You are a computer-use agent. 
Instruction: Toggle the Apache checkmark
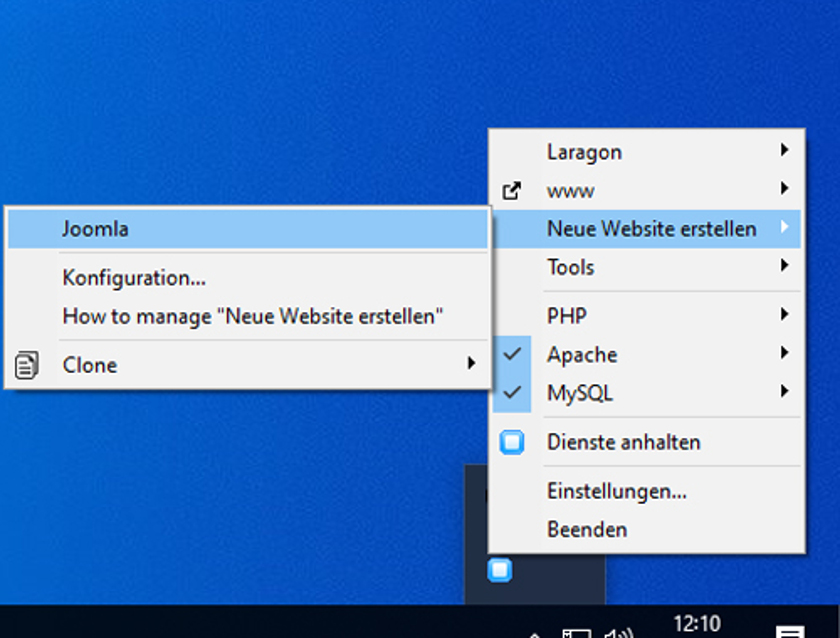pyautogui.click(x=512, y=354)
